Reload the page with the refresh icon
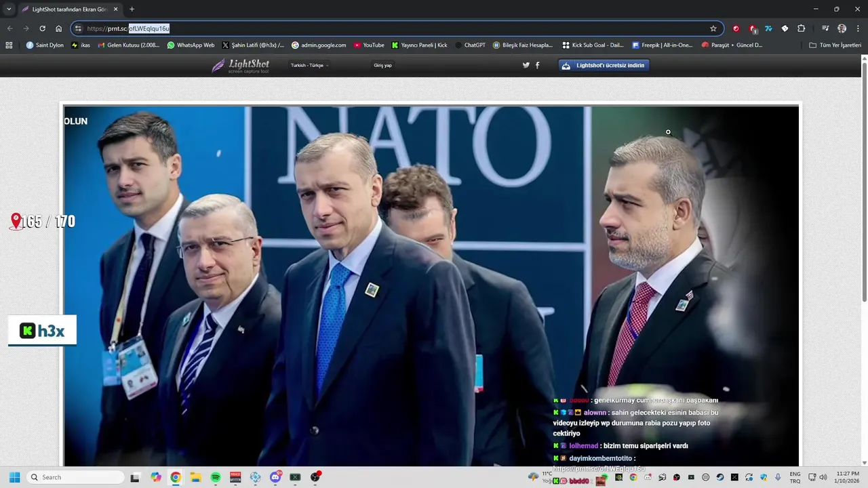Image resolution: width=868 pixels, height=488 pixels. point(42,28)
